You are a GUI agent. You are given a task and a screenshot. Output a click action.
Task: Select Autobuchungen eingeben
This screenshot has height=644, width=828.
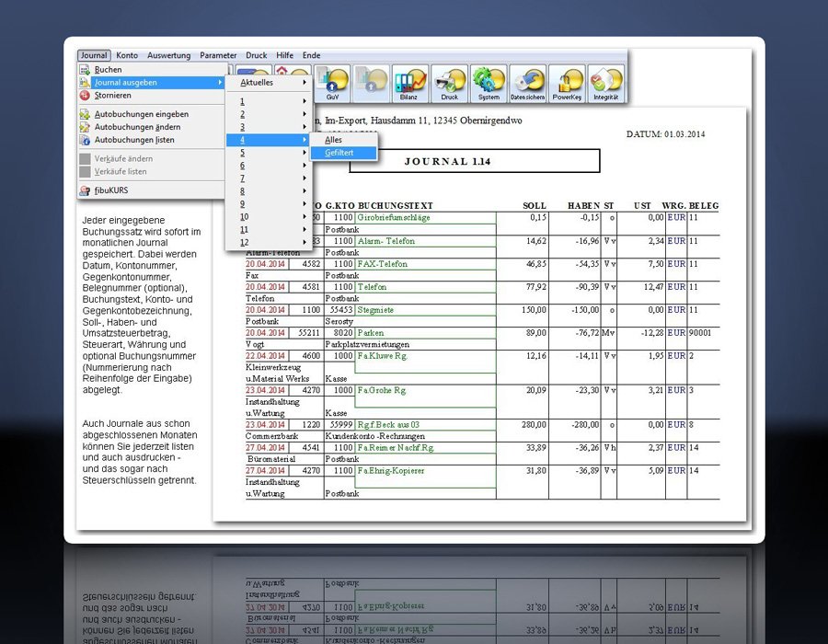click(x=141, y=114)
